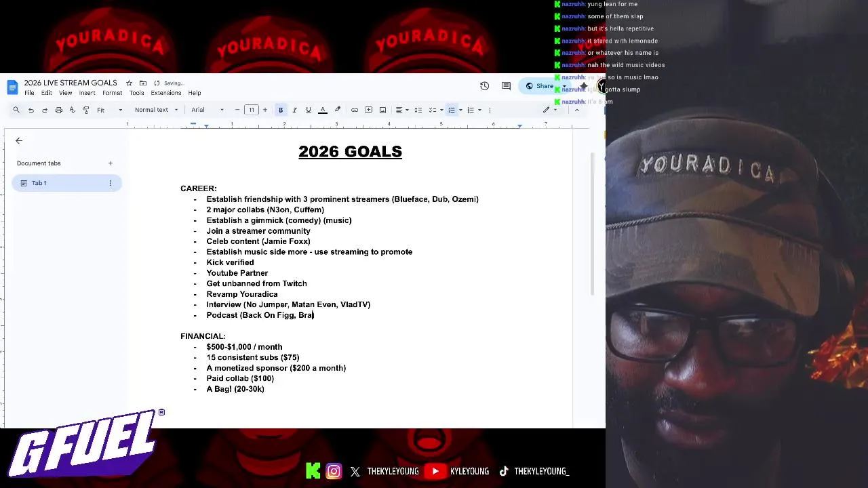Expand the bulleted list options arrow

(x=460, y=110)
